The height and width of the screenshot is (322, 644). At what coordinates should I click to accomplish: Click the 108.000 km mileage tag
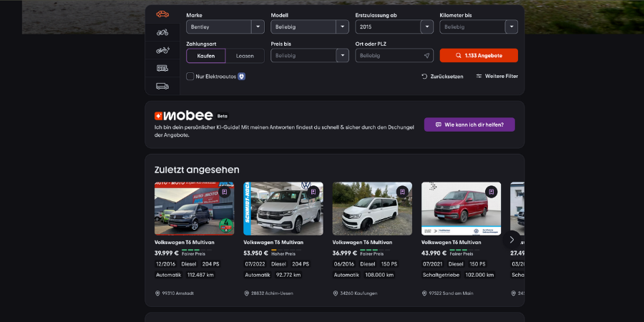[379, 275]
